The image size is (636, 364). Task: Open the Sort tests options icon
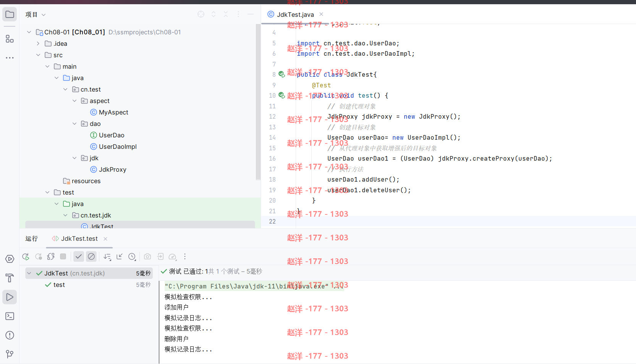(107, 257)
